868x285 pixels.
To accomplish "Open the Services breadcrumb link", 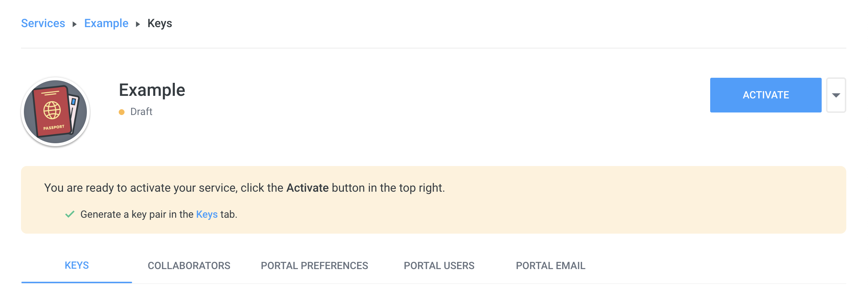I will click(x=43, y=24).
